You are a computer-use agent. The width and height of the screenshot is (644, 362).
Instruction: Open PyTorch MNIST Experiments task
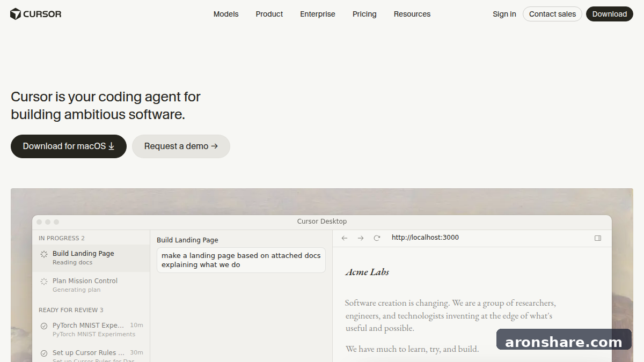(91, 330)
